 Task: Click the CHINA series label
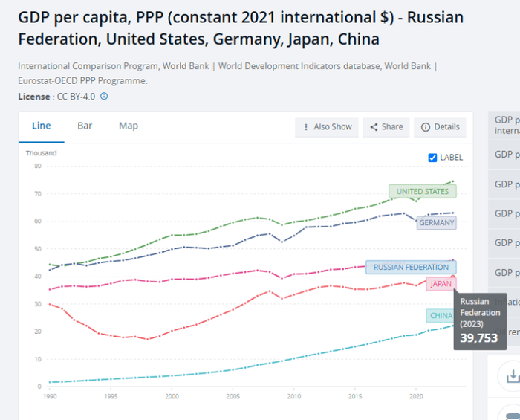click(440, 316)
